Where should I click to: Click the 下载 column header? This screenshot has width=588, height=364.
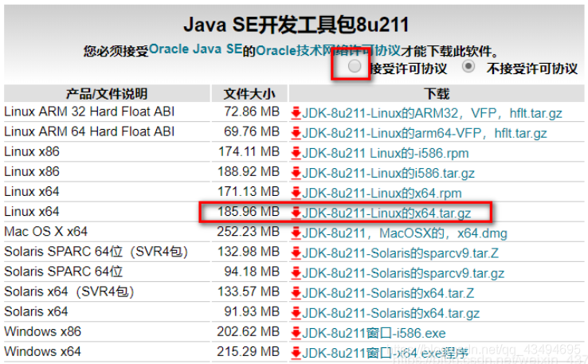437,94
